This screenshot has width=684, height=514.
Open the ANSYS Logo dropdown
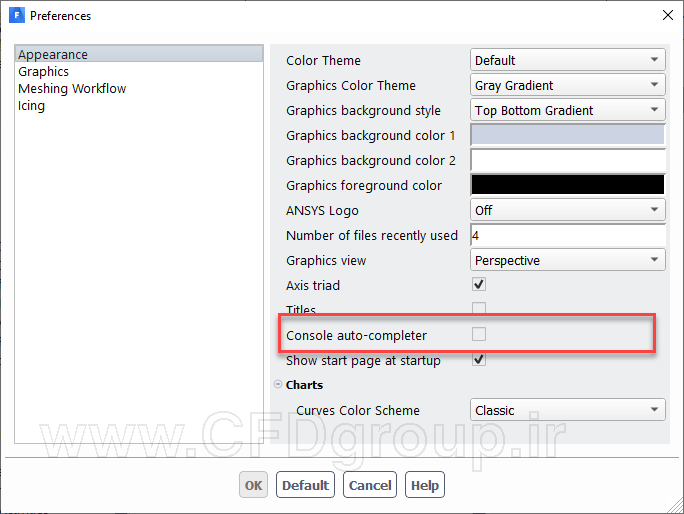568,210
